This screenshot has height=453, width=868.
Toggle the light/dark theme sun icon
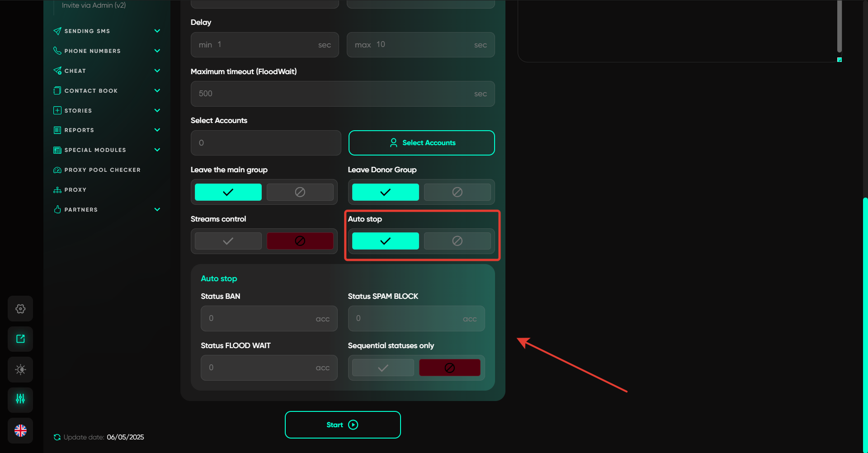[x=20, y=370]
